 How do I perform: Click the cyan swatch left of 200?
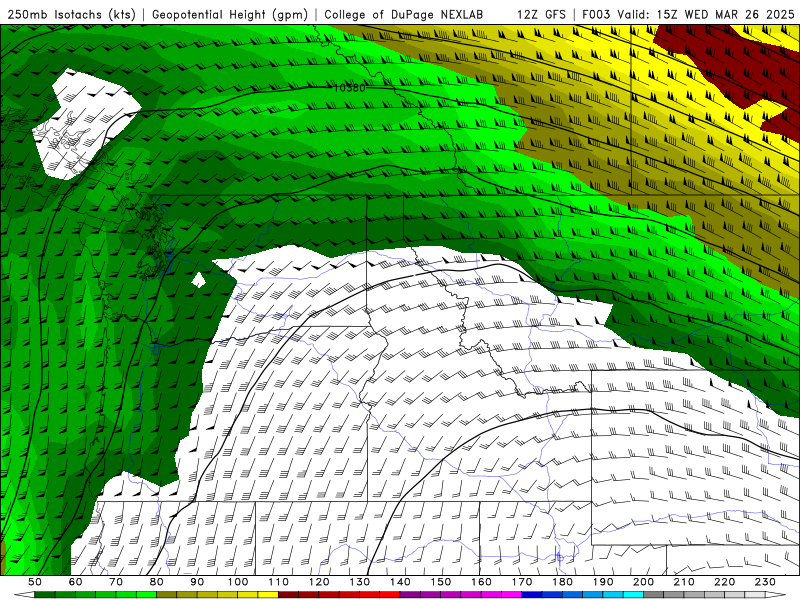pos(633,595)
